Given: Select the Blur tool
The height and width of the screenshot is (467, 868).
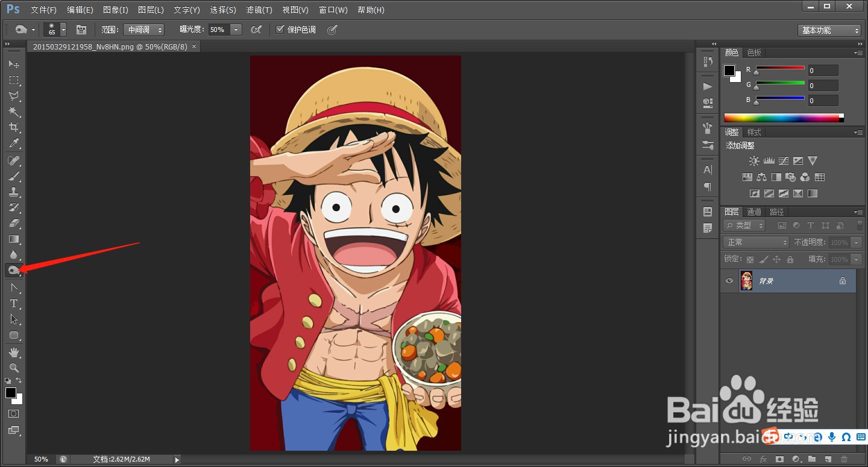Looking at the screenshot, I should click(x=14, y=255).
